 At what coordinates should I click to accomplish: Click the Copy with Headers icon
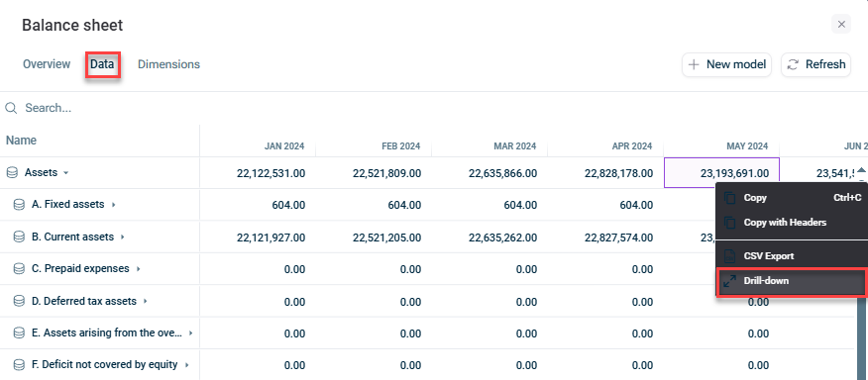tap(730, 223)
